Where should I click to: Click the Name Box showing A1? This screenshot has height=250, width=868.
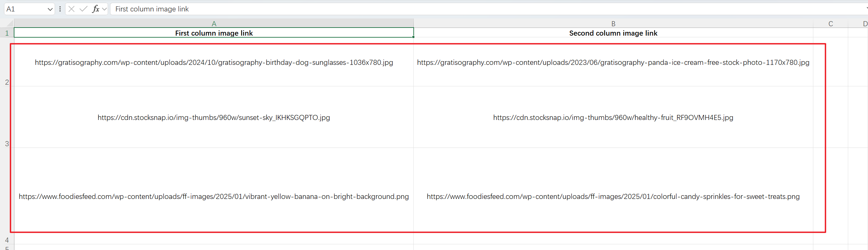pyautogui.click(x=25, y=9)
